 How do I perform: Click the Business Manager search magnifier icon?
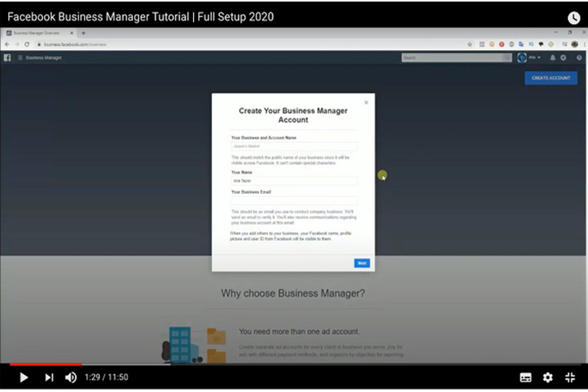pyautogui.click(x=507, y=58)
